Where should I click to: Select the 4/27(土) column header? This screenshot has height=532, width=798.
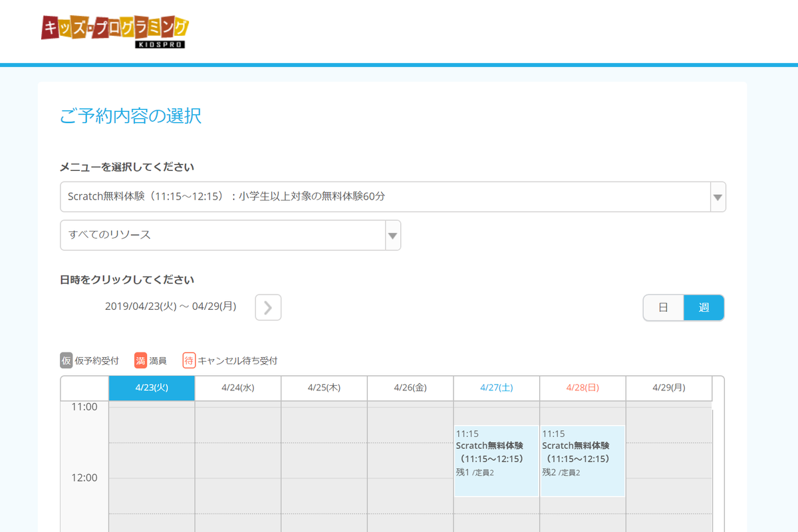[496, 388]
